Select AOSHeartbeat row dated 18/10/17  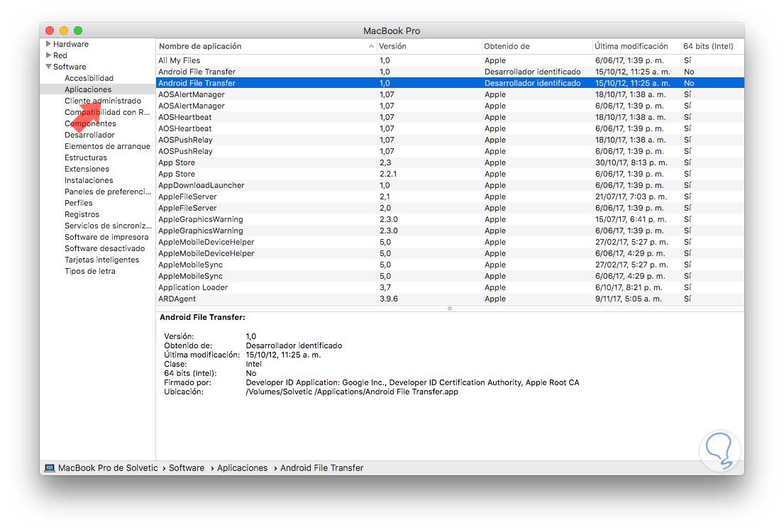pos(450,117)
